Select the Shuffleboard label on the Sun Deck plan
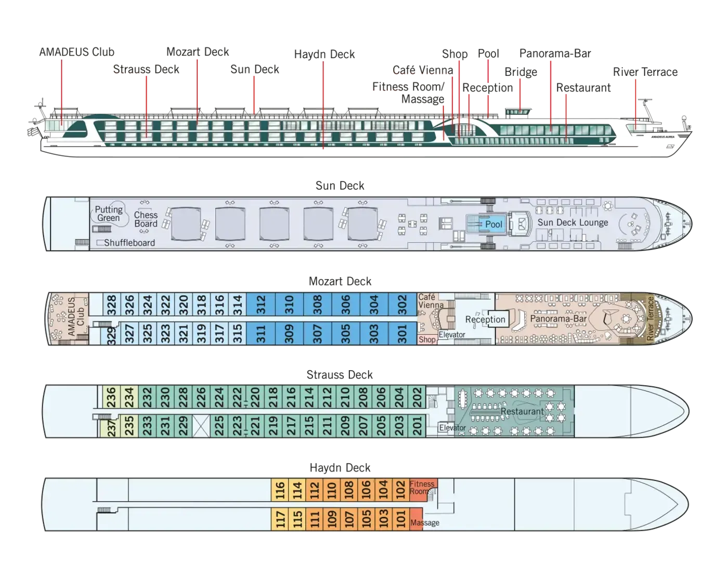 point(129,243)
